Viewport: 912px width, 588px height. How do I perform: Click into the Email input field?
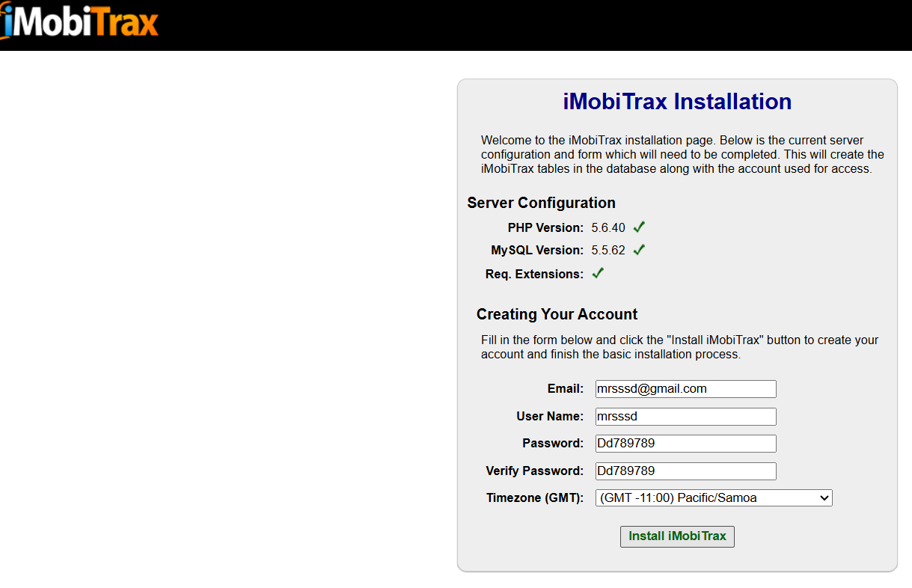click(x=686, y=389)
